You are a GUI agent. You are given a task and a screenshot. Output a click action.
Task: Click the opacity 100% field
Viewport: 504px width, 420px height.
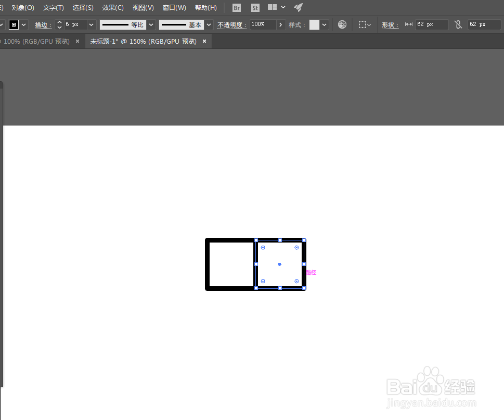tap(263, 24)
